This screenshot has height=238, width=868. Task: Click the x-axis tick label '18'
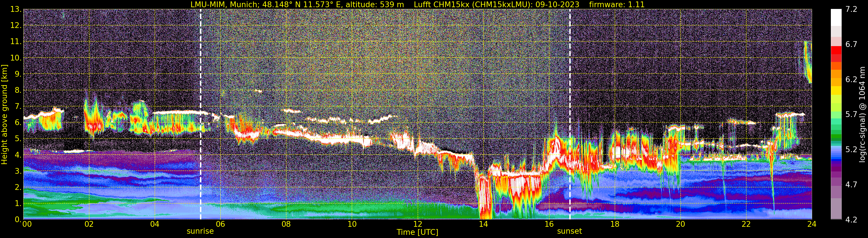(614, 224)
